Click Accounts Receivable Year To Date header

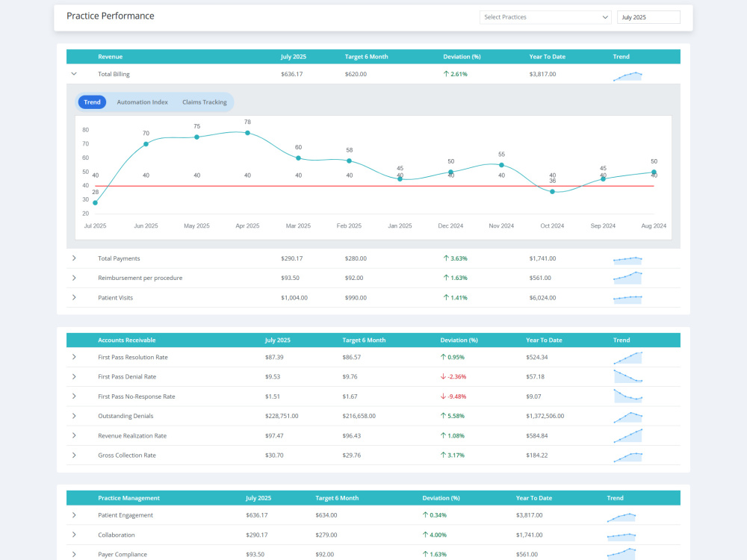coord(544,340)
